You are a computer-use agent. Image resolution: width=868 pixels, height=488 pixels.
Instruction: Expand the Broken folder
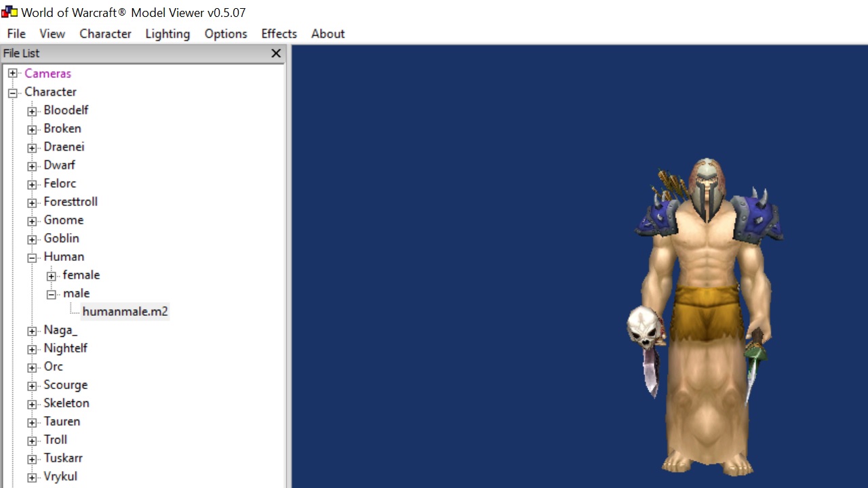click(32, 129)
